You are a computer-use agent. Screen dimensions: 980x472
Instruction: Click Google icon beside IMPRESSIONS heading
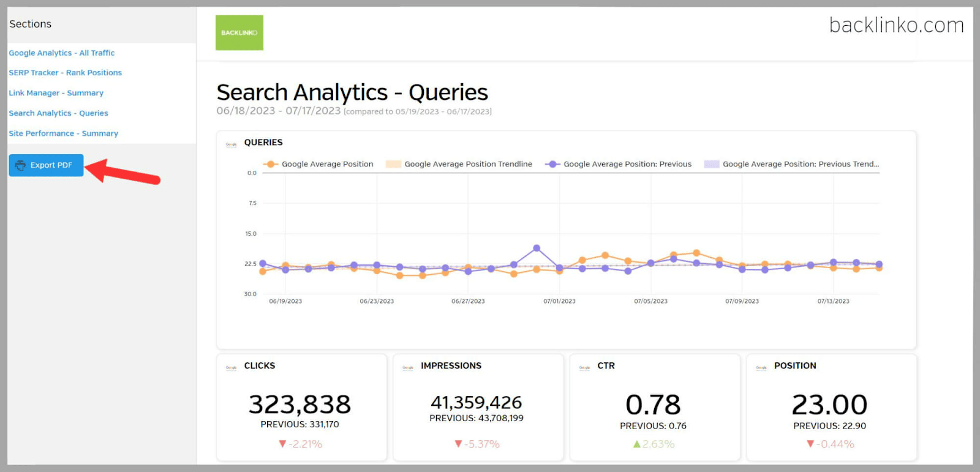coord(407,367)
